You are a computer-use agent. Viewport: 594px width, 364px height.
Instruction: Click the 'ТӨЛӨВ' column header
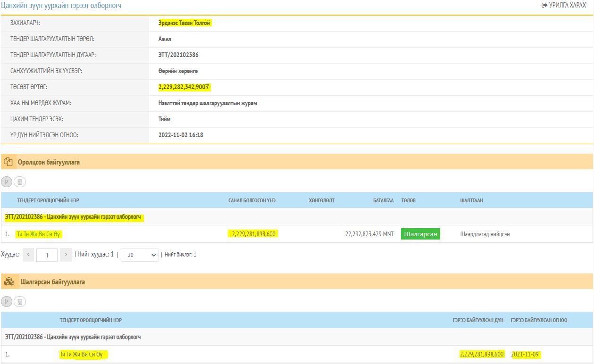(x=408, y=200)
